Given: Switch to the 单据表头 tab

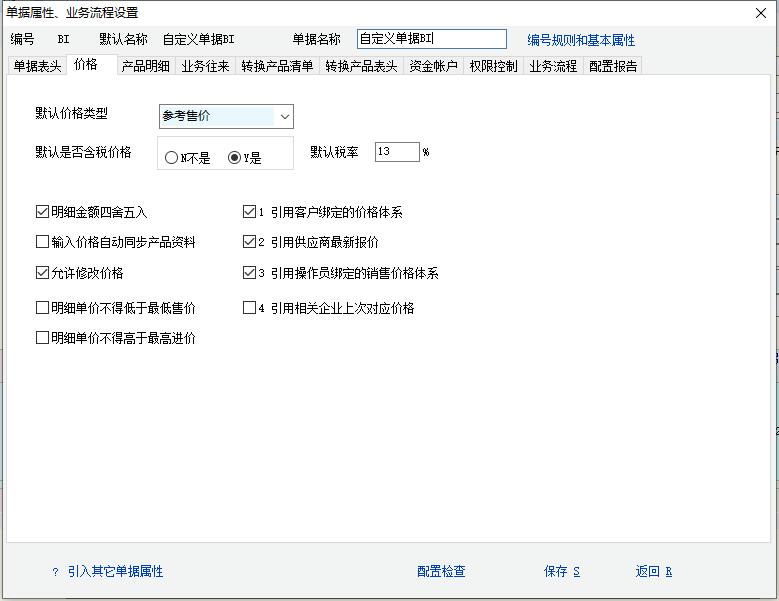Looking at the screenshot, I should click(37, 66).
